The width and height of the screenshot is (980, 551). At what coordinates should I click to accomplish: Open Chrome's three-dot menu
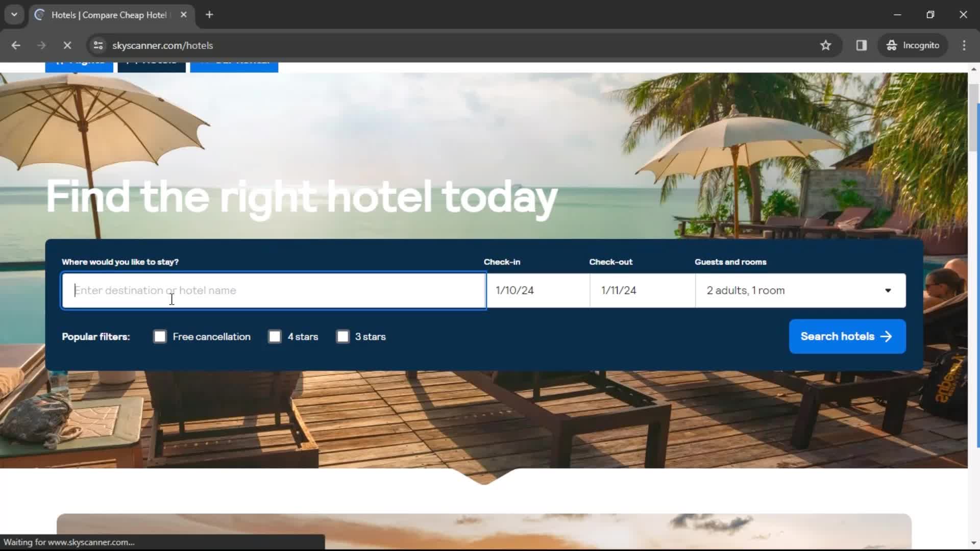[x=964, y=45]
